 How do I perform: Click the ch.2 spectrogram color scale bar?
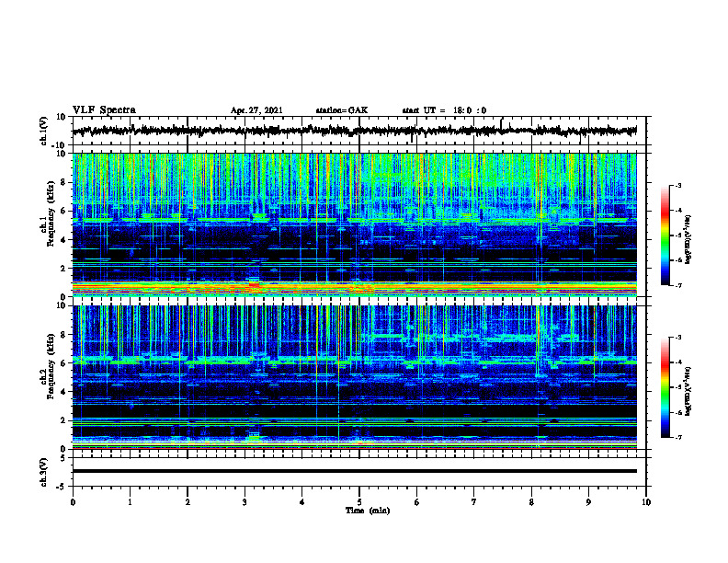click(x=665, y=387)
